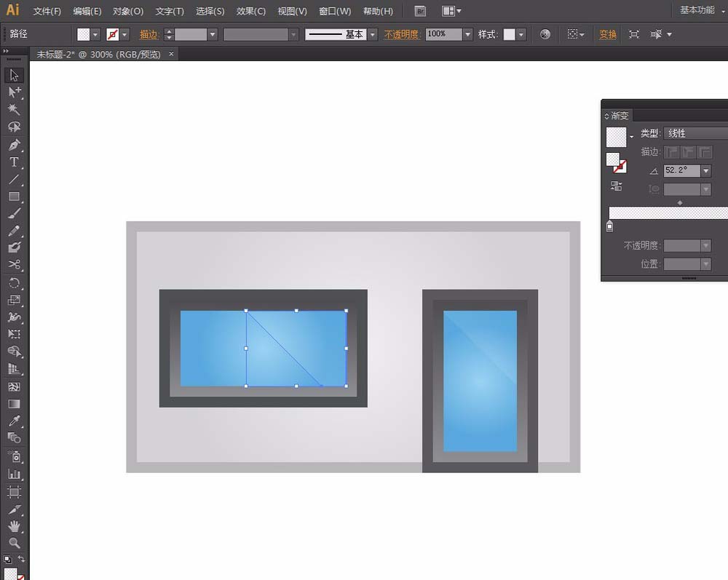Select the Shape Builder tool
Viewport: 728px width, 580px height.
14,351
